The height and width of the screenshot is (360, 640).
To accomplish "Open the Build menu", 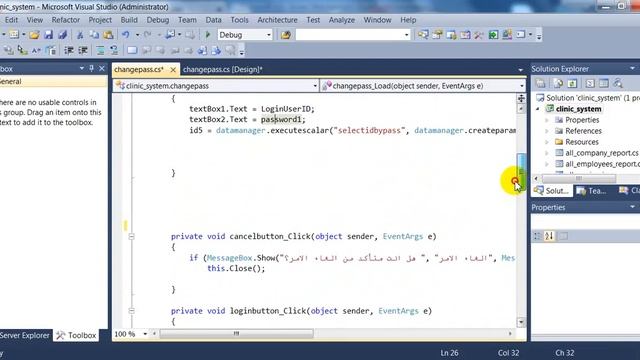I will [x=129, y=20].
